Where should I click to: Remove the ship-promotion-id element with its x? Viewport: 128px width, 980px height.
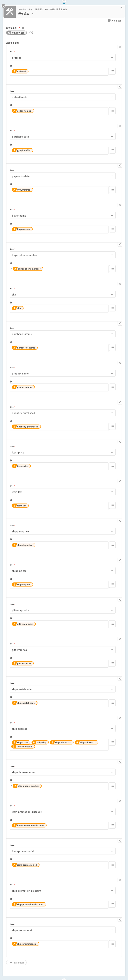pos(120,919)
